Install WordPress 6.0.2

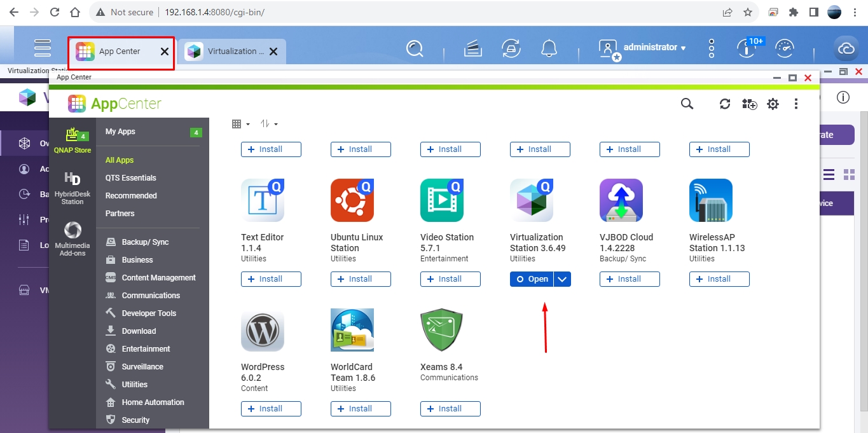pos(271,409)
